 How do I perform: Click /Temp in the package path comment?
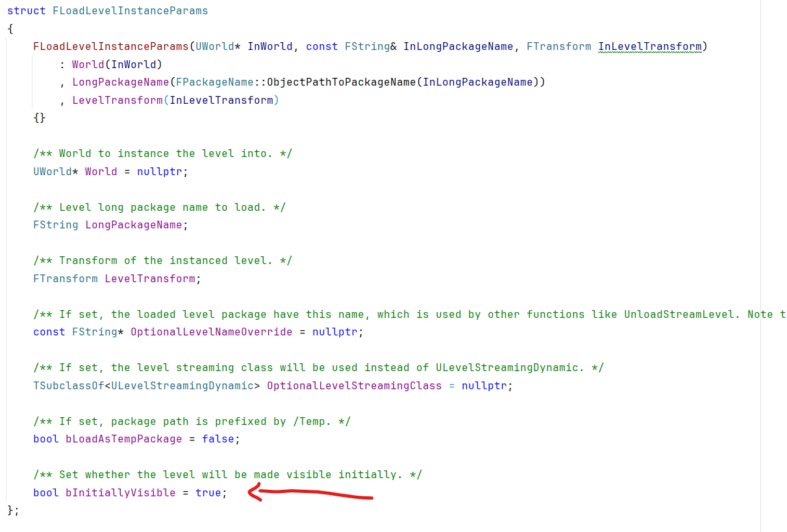pyautogui.click(x=309, y=421)
